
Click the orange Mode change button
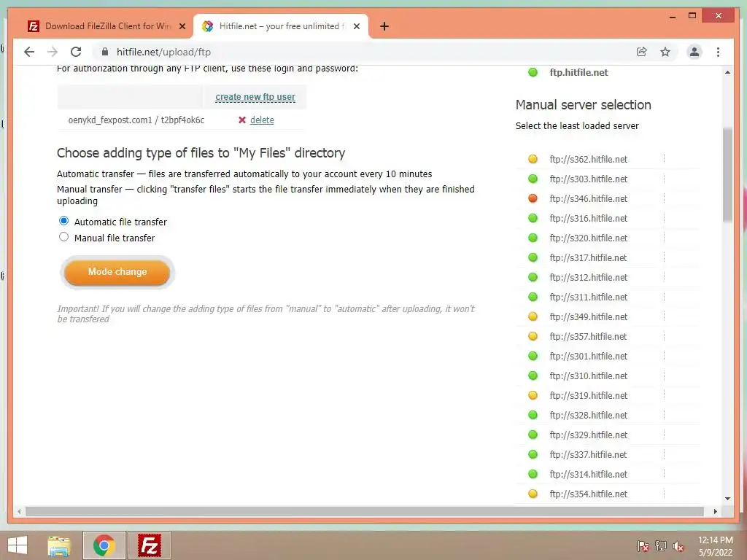[117, 272]
